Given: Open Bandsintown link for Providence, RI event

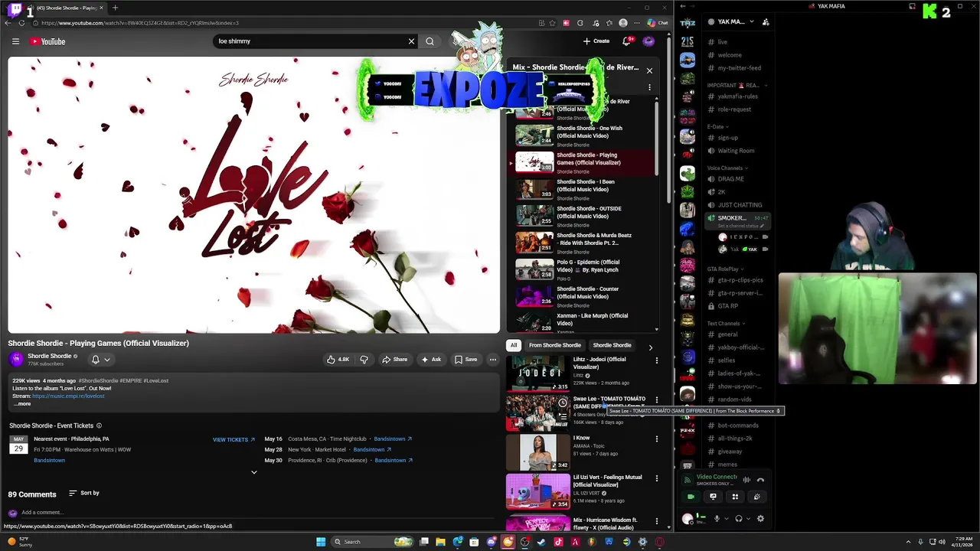Looking at the screenshot, I should 394,461.
